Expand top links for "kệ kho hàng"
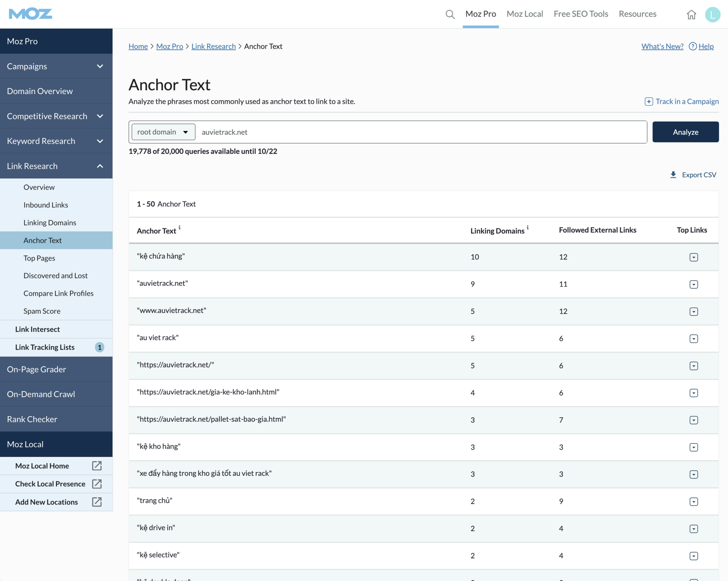This screenshot has width=728, height=581. click(694, 447)
